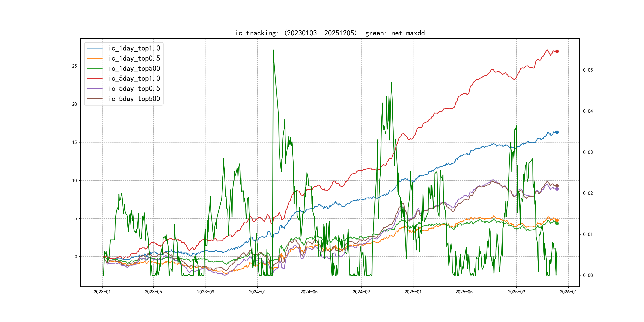Viewport: 644px width, 322px height.
Task: Click the purple endpoint marker of ic_5day_top0.5
Action: (557, 189)
